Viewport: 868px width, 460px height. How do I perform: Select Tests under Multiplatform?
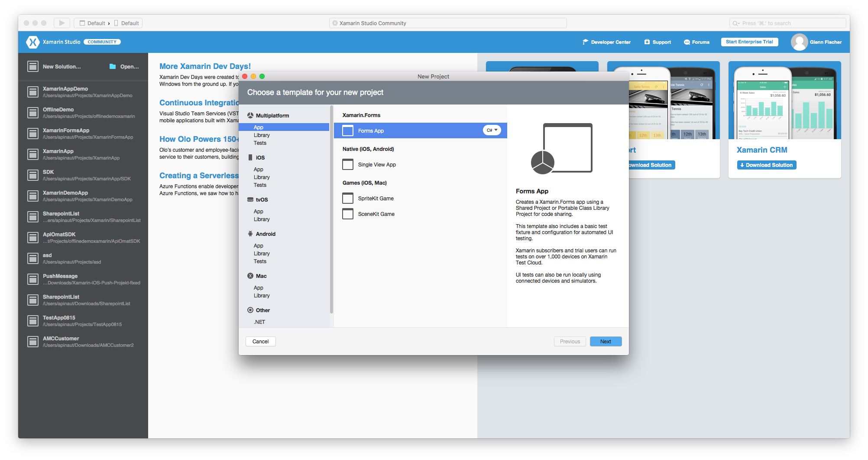[260, 143]
